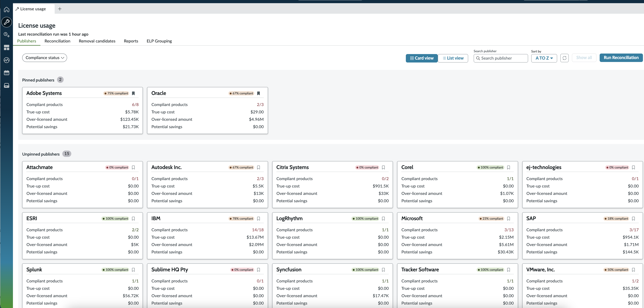This screenshot has height=308, width=644.
Task: Click the refresh icon next to Sort by
Action: click(x=565, y=58)
